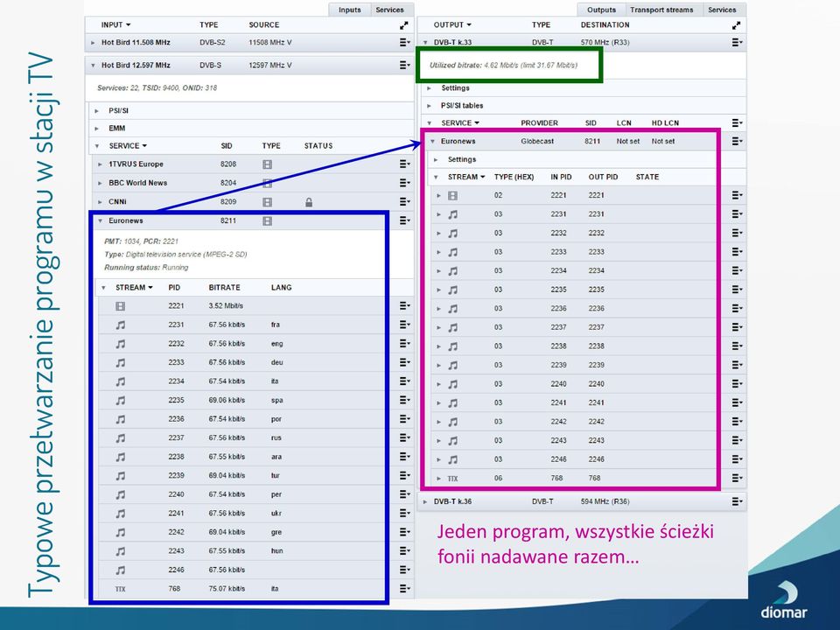Click the 12597 MHz V source cell
The height and width of the screenshot is (630, 840).
click(x=270, y=65)
